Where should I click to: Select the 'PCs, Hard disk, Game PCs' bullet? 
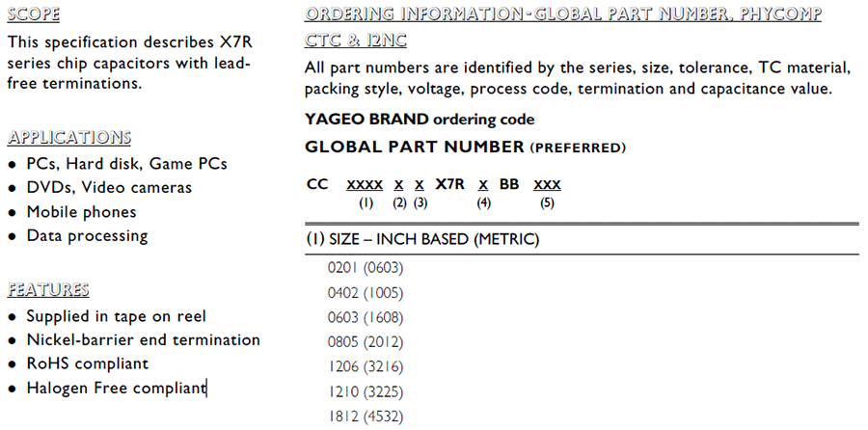pyautogui.click(x=126, y=164)
